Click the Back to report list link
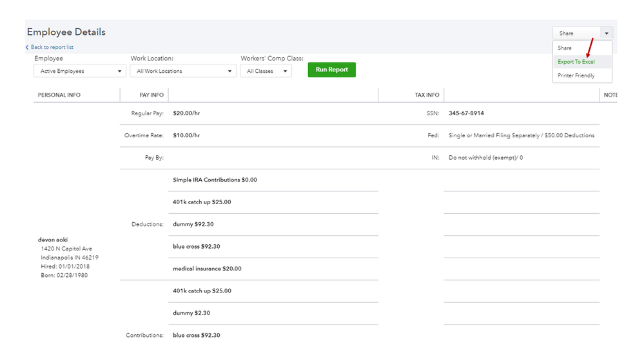This screenshot has height=362, width=644. pos(50,47)
